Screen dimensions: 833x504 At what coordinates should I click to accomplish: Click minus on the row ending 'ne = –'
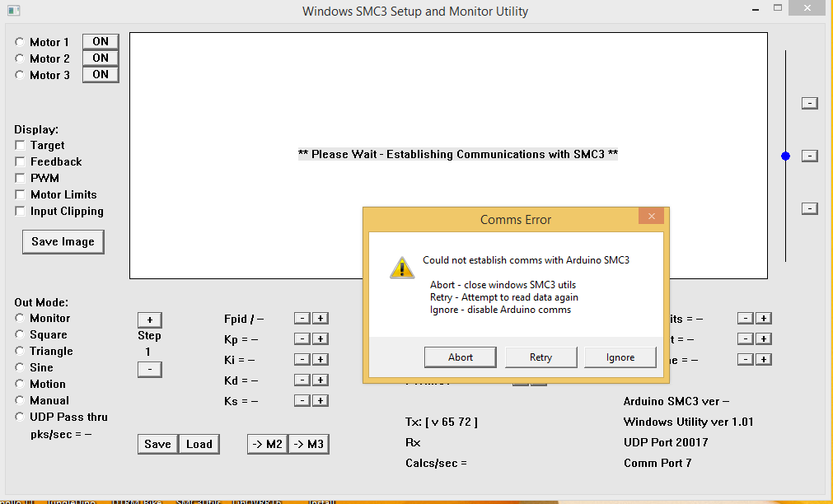pos(746,360)
